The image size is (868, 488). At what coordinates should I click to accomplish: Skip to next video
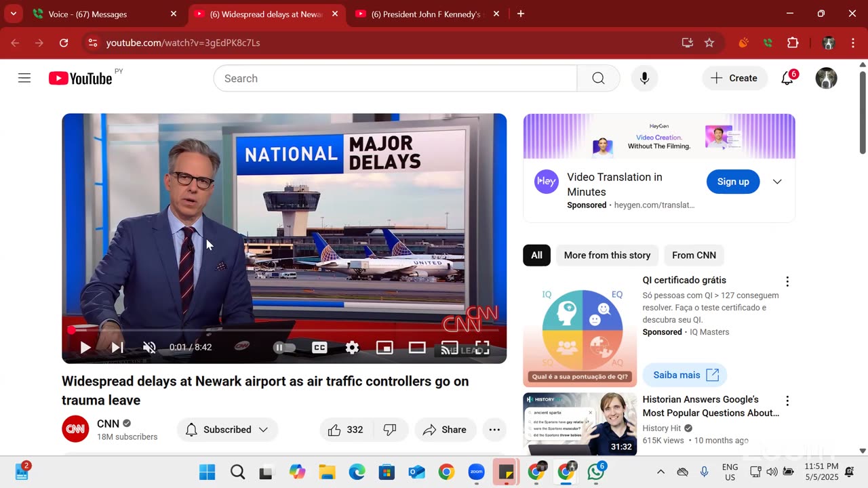tap(117, 348)
